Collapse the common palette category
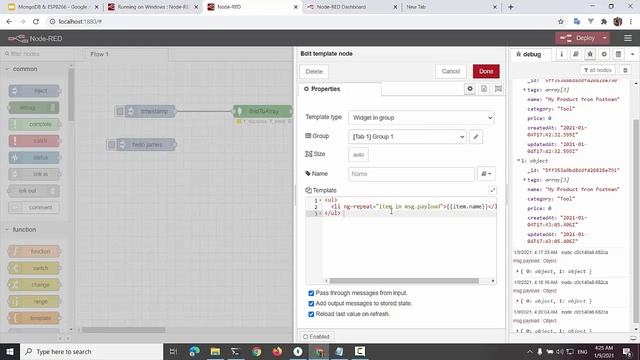 click(7, 69)
